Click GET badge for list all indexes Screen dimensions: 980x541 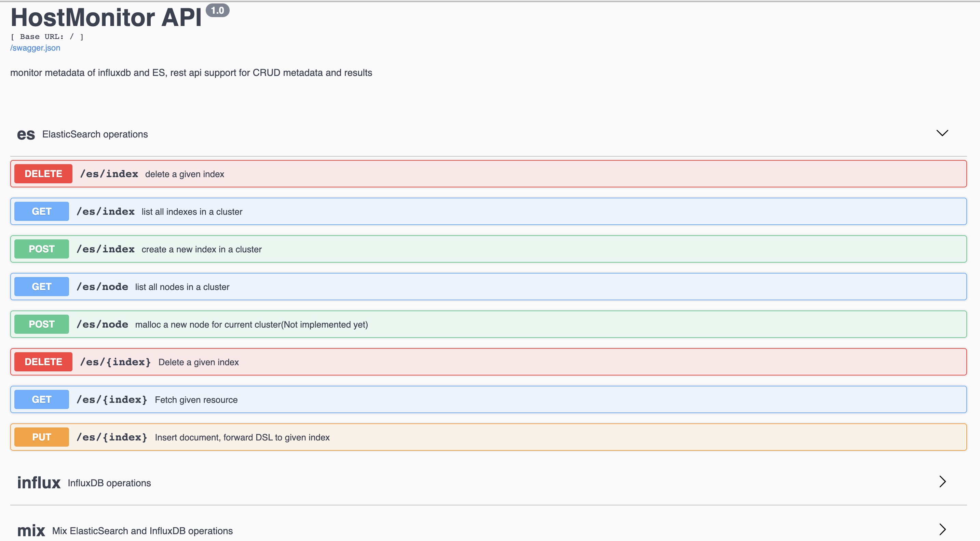coord(41,211)
